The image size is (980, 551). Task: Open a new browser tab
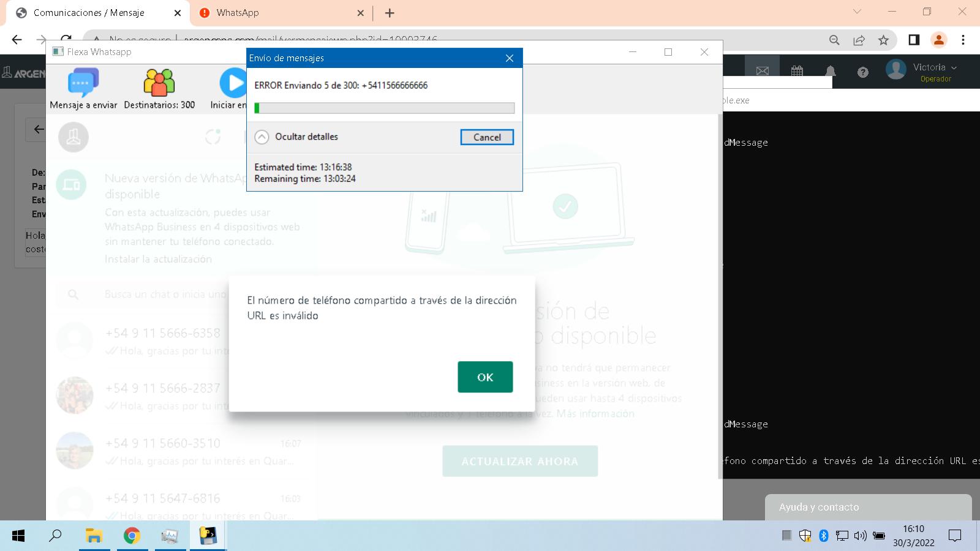[x=390, y=13]
